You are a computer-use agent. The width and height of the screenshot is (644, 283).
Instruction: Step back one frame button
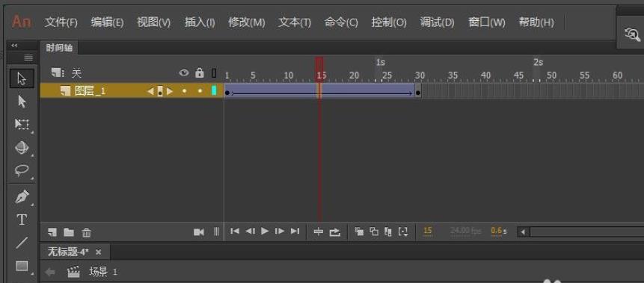(250, 231)
